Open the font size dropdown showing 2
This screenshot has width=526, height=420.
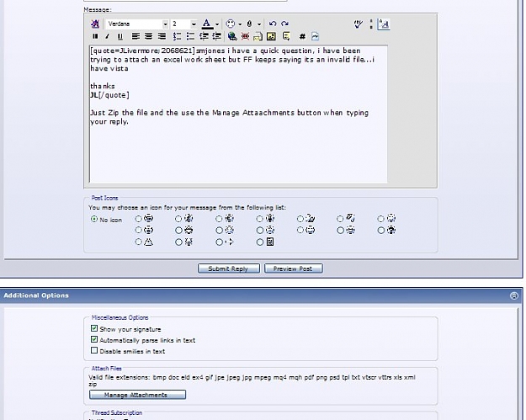click(183, 24)
